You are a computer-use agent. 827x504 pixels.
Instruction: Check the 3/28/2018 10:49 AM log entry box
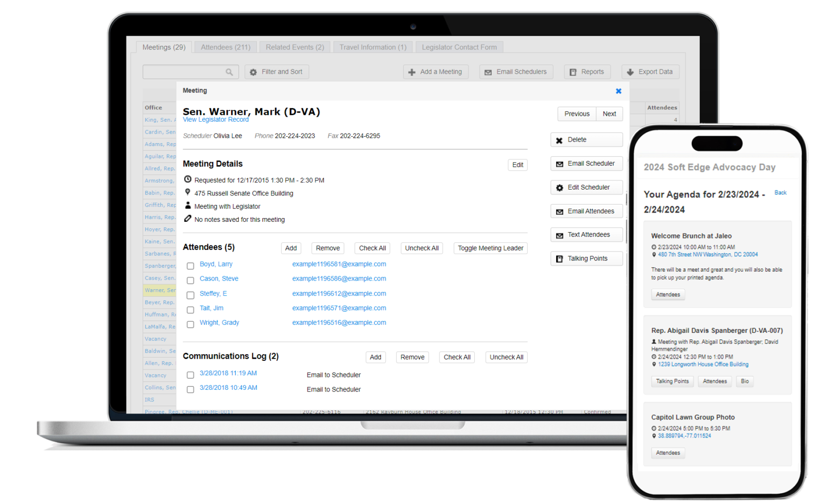(x=191, y=389)
